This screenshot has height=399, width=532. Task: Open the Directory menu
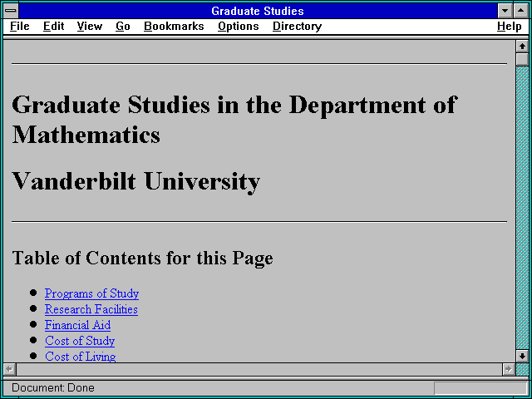297,27
